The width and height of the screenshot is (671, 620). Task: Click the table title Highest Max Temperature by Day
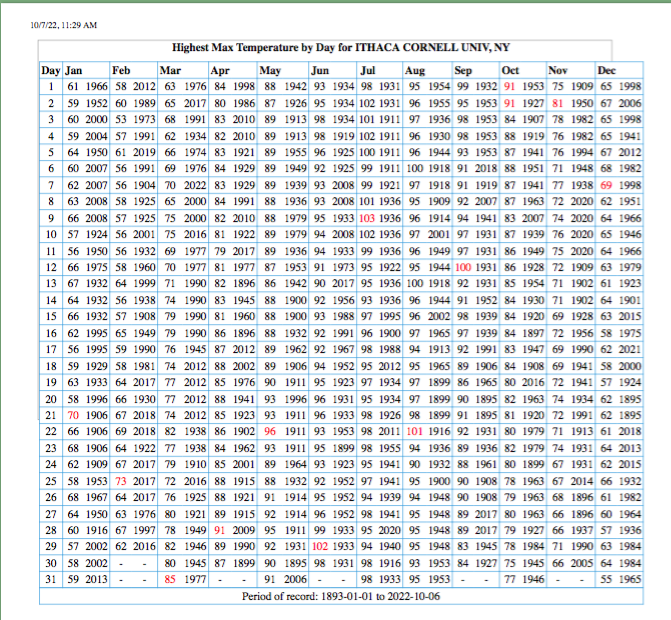341,47
